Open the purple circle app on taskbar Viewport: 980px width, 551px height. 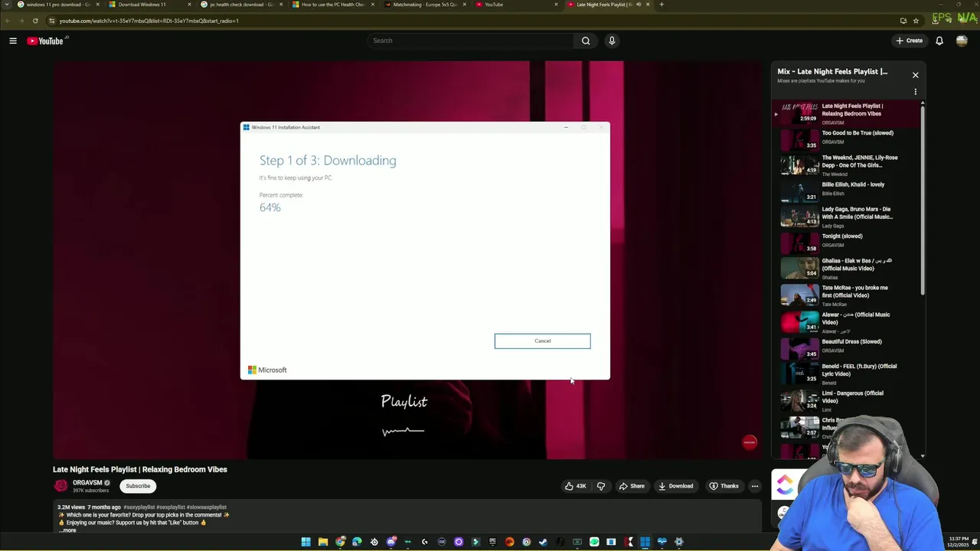click(x=459, y=542)
